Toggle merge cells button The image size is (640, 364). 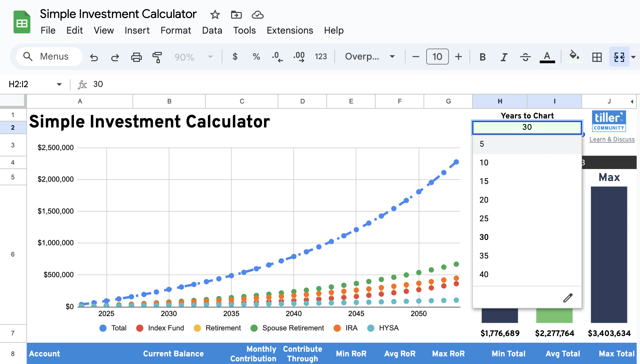tap(619, 57)
